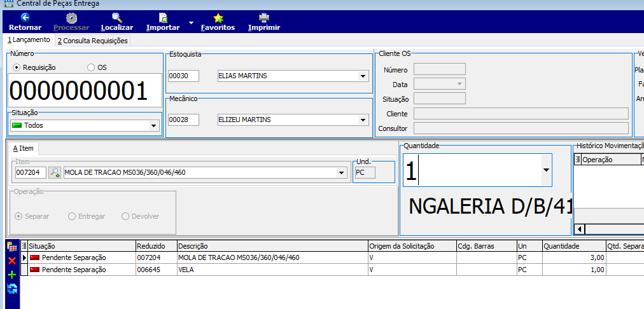Screen dimensions: 644x309
Task: Open the Localizar magnifier tool
Action: 117,18
